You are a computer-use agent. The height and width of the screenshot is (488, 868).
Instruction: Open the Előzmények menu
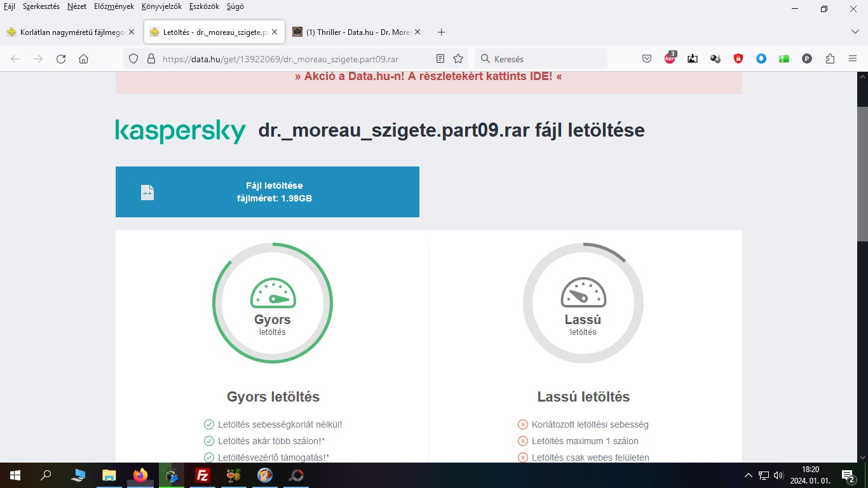[114, 6]
